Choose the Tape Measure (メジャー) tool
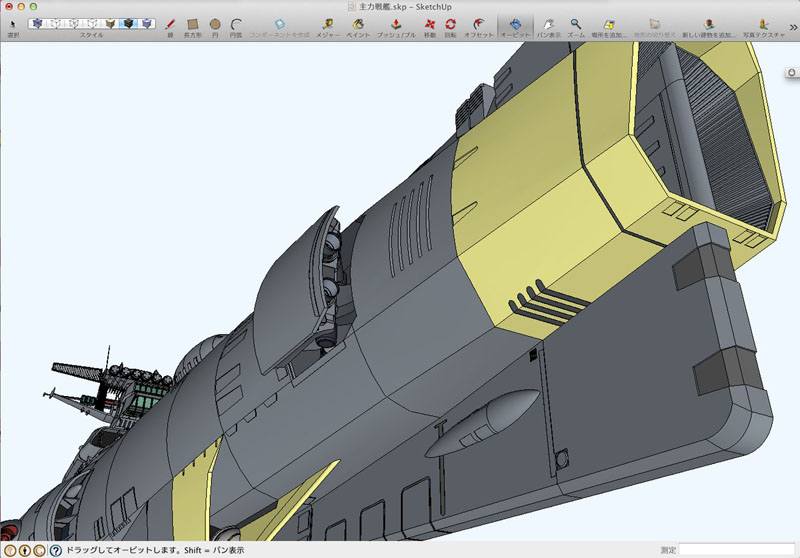Screen dimensions: 800x558 326,24
